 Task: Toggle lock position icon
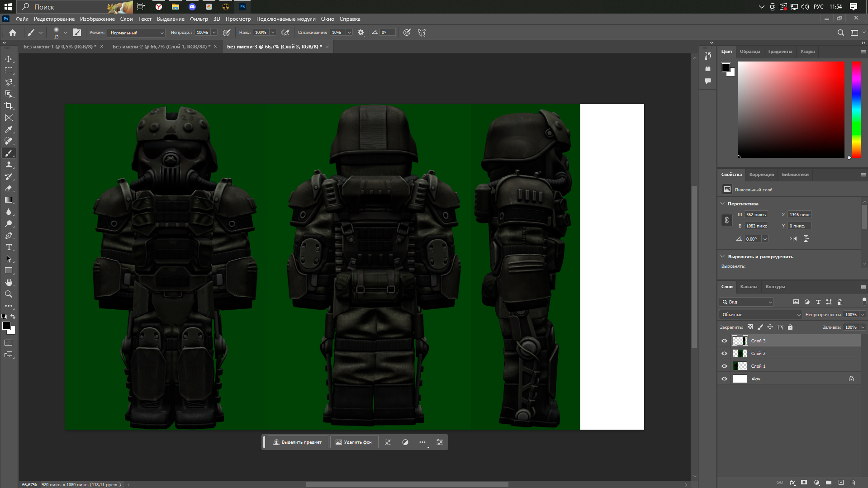pos(770,327)
